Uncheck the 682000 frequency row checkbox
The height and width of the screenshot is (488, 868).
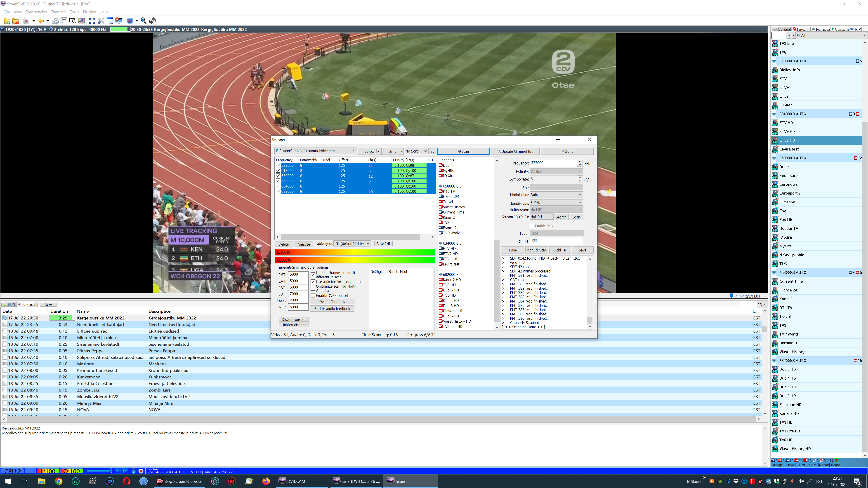coord(278,191)
